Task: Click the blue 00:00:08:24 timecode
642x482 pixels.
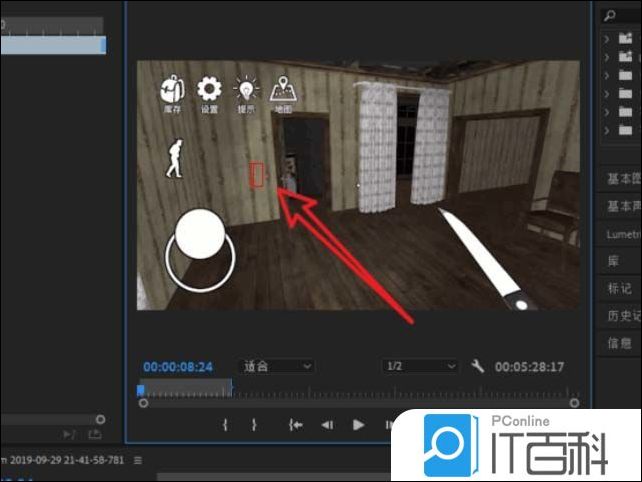Action: tap(179, 367)
